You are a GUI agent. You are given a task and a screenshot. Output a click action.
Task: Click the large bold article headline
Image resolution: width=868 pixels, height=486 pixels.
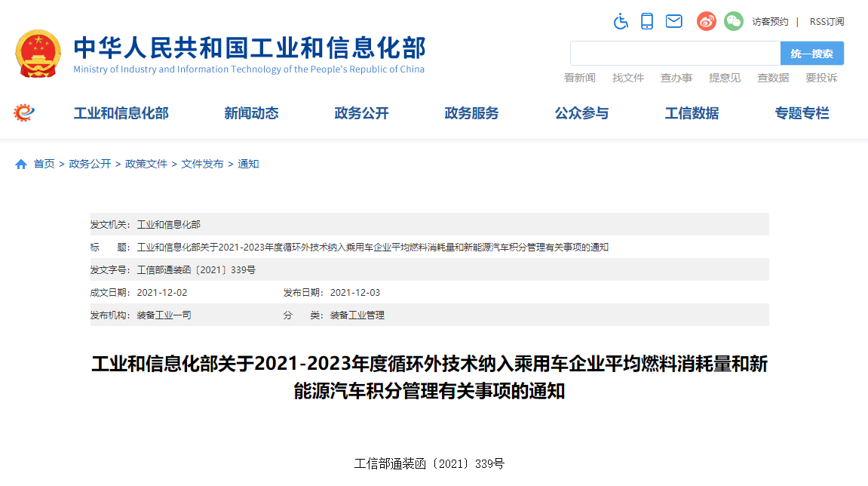430,377
